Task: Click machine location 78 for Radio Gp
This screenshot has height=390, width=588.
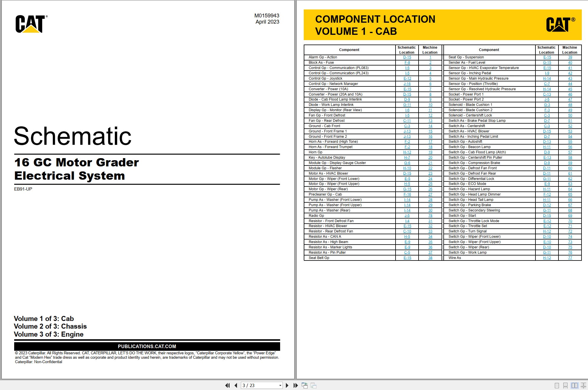Action: coord(430,216)
